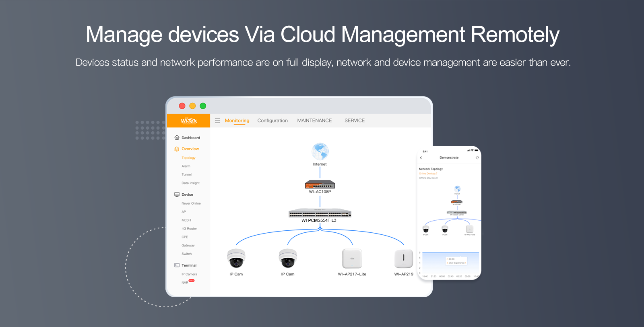Open the NVR beta item under Terminal
Image resolution: width=644 pixels, height=327 pixels.
pyautogui.click(x=185, y=283)
